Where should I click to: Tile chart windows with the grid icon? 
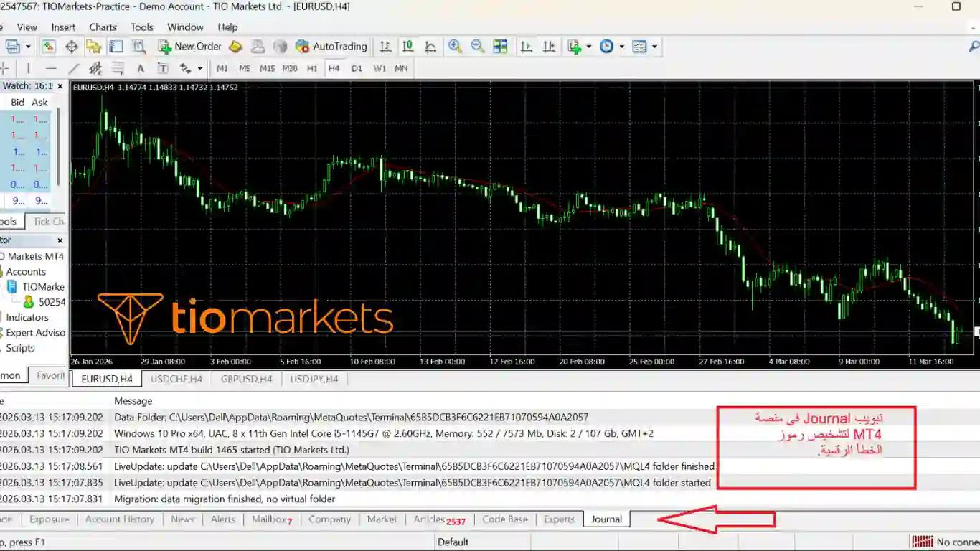click(500, 47)
